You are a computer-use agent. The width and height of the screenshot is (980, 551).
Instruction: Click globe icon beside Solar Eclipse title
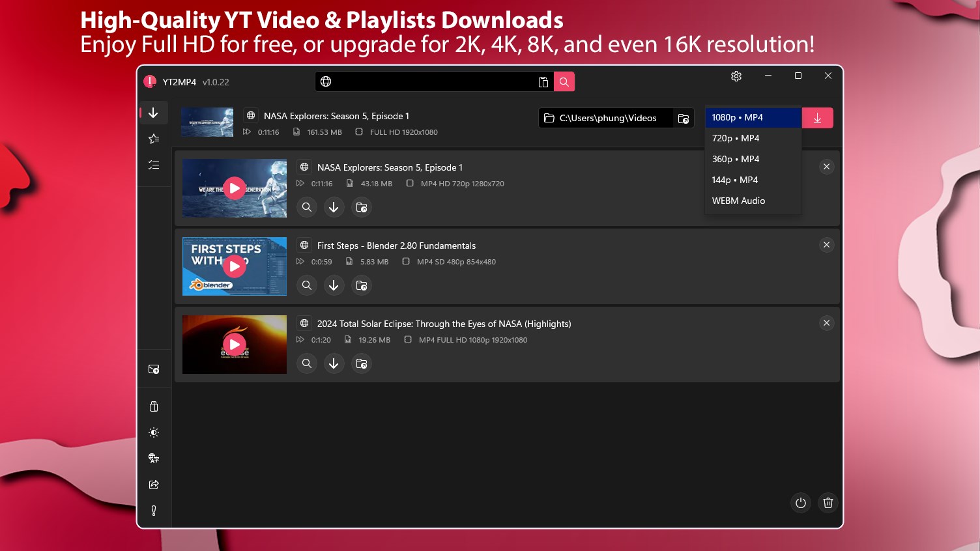click(304, 323)
